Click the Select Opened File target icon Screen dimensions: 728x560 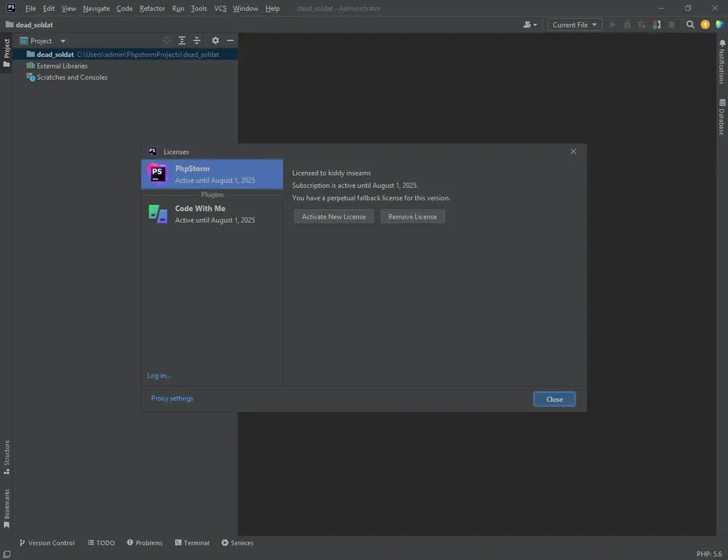(167, 40)
